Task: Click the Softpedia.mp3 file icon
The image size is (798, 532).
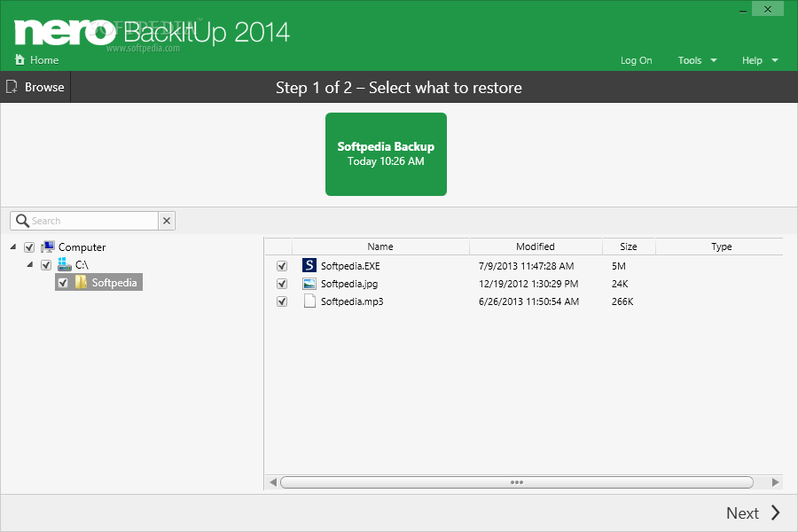Action: tap(309, 301)
